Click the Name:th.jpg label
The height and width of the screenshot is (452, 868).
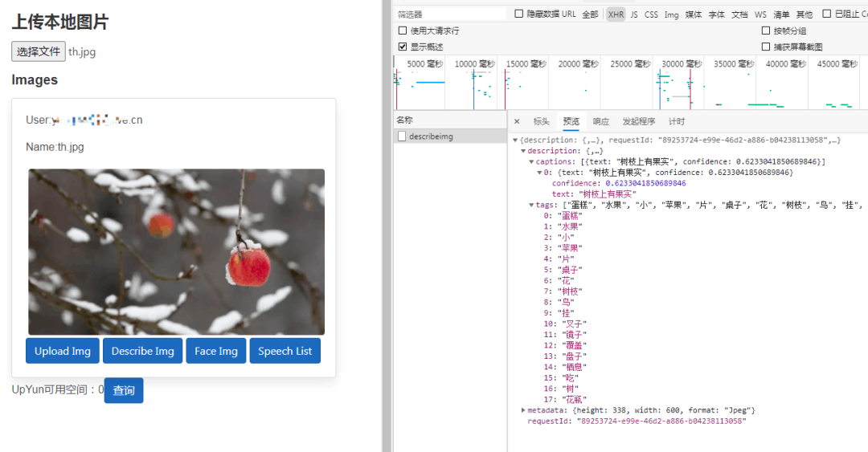click(55, 147)
